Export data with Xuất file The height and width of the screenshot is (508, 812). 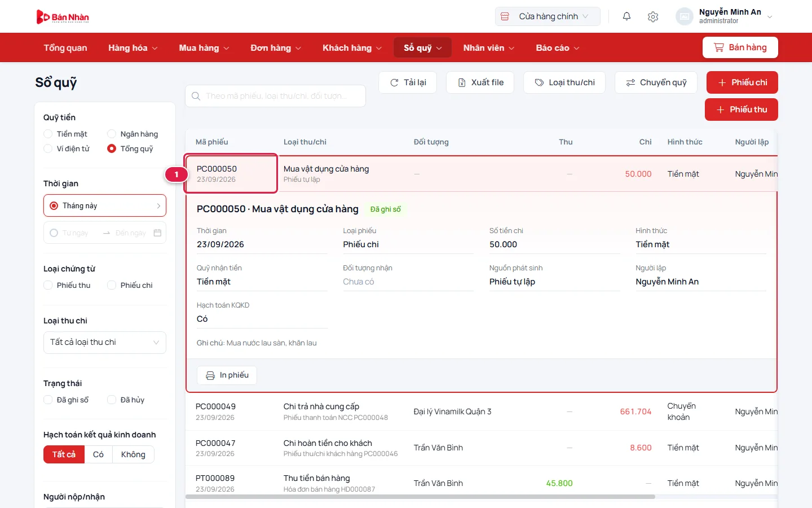click(x=481, y=82)
